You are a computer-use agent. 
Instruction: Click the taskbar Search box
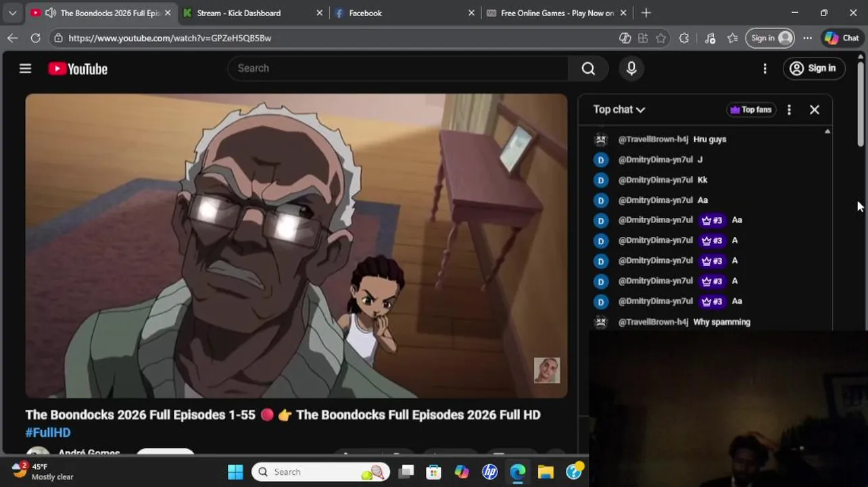[x=321, y=472]
